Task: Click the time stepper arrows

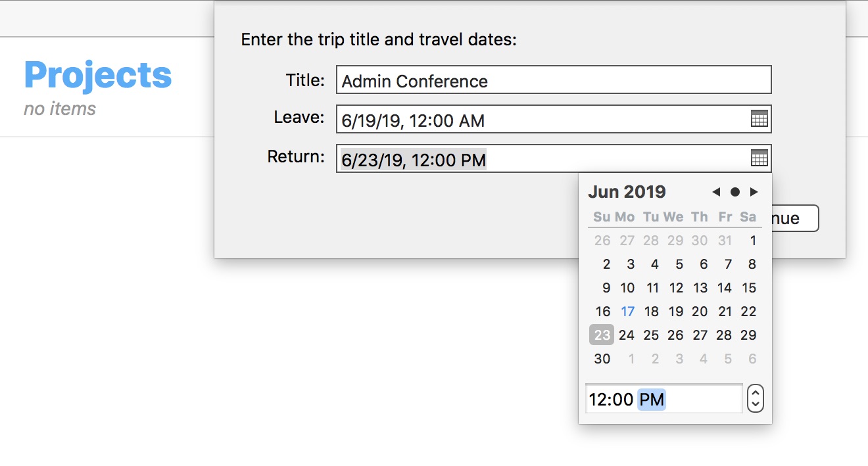Action: pos(756,398)
